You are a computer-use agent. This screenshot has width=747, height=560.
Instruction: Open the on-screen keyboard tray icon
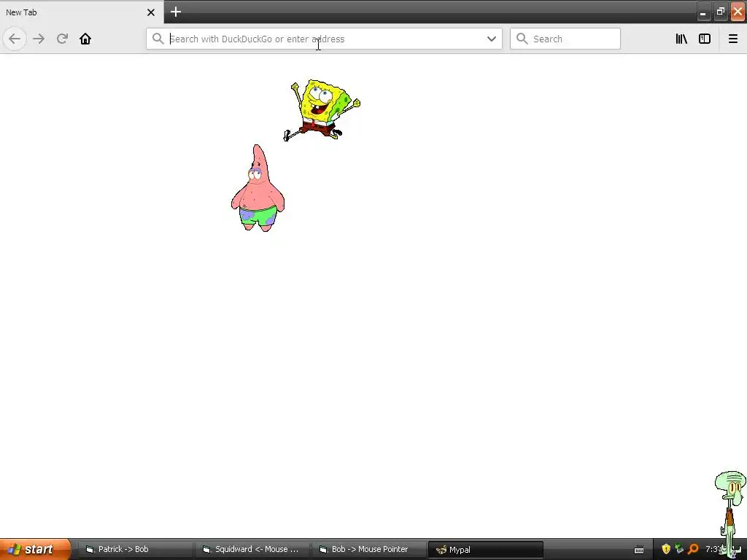(639, 550)
